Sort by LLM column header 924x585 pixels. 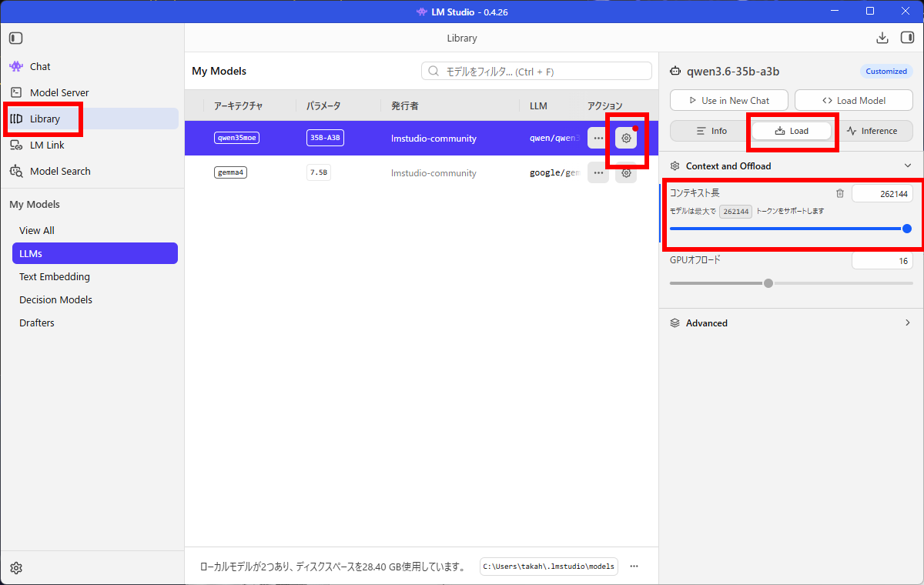pos(538,105)
